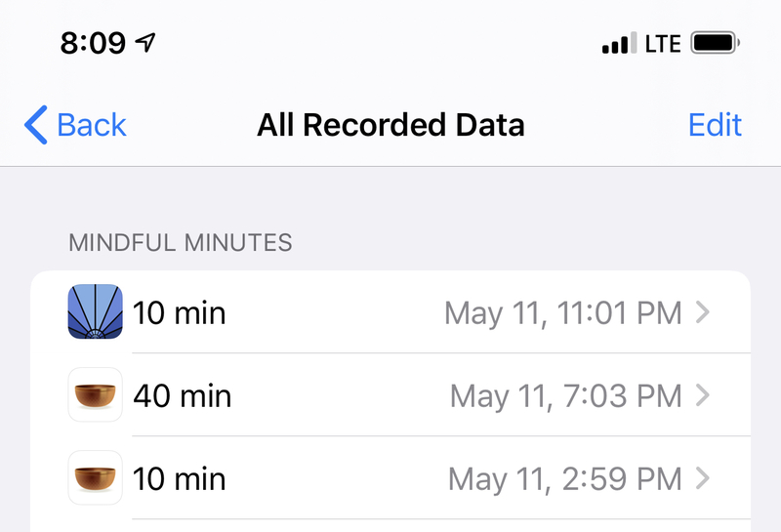Go Back to previous screen

(75, 125)
